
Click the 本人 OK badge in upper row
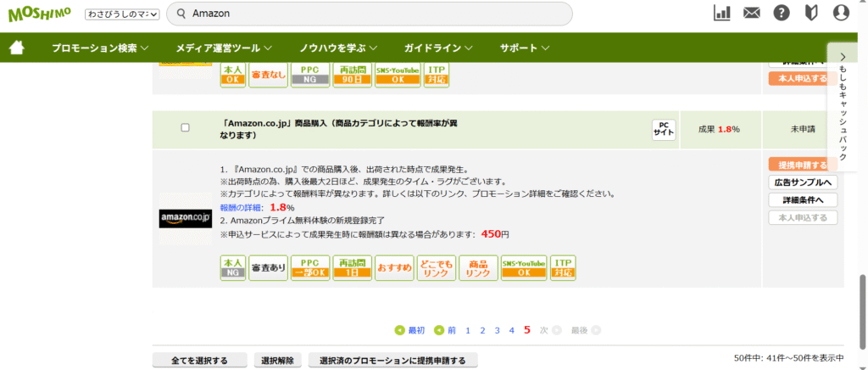[232, 76]
